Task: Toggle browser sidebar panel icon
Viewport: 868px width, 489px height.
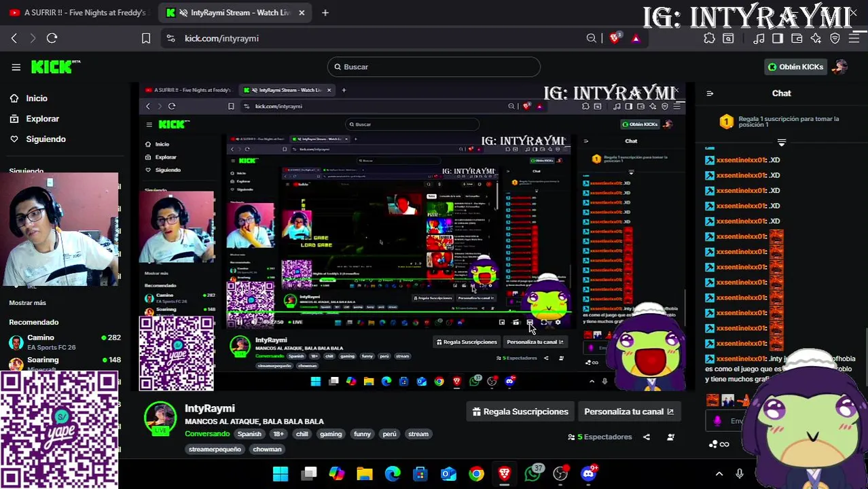Action: (778, 39)
